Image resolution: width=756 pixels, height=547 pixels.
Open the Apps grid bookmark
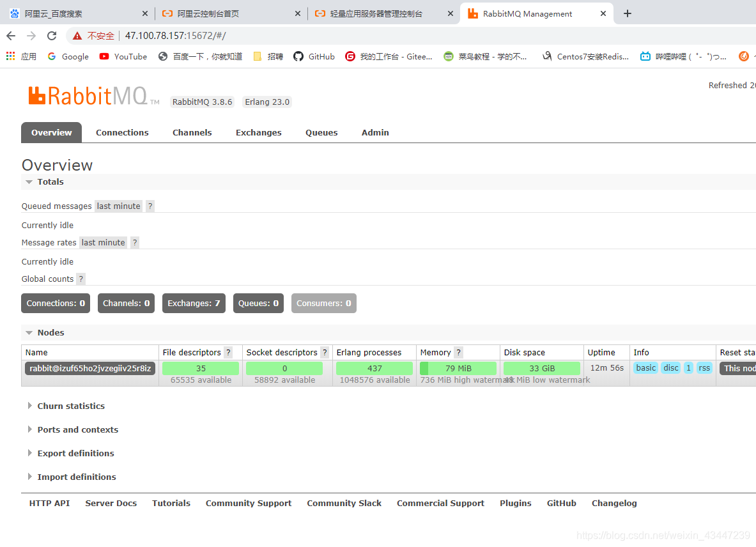[21, 56]
